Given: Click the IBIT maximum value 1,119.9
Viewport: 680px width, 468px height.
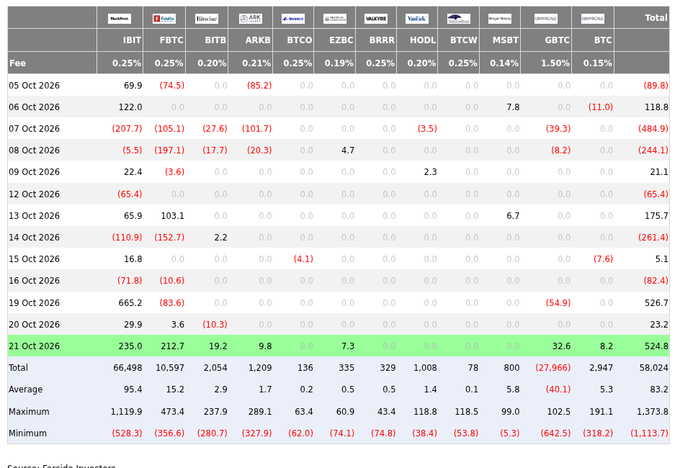Looking at the screenshot, I should (126, 412).
